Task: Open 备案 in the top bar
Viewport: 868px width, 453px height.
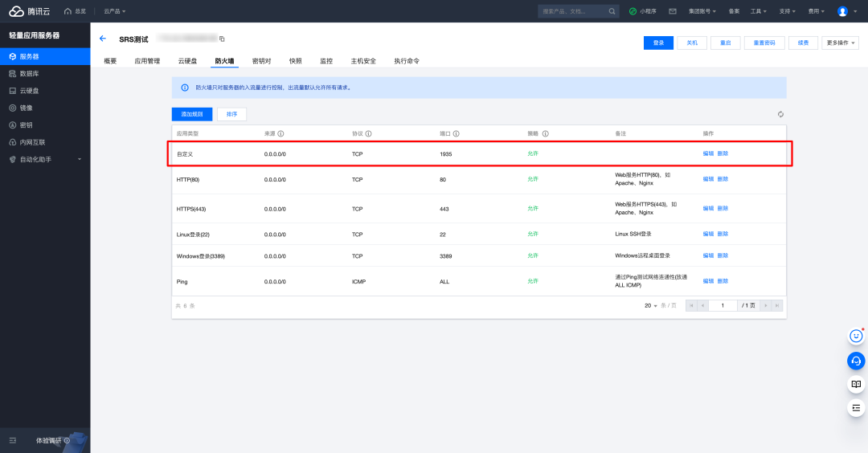Action: (x=734, y=11)
